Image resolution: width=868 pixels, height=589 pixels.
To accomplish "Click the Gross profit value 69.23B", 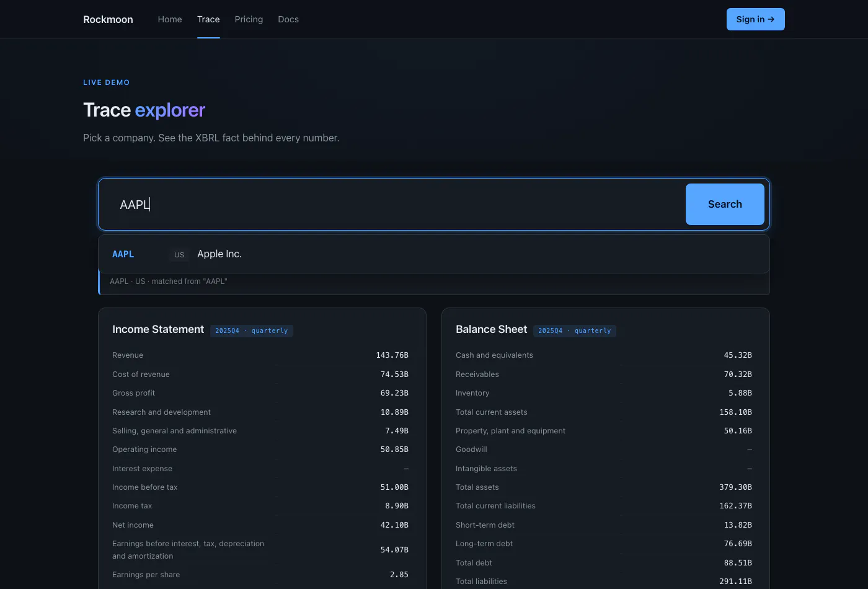I will (394, 393).
